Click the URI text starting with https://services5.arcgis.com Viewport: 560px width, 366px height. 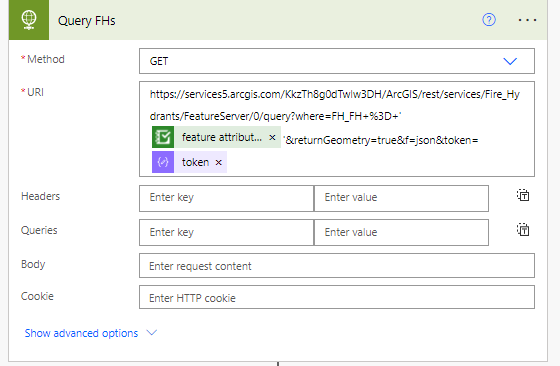tap(335, 94)
